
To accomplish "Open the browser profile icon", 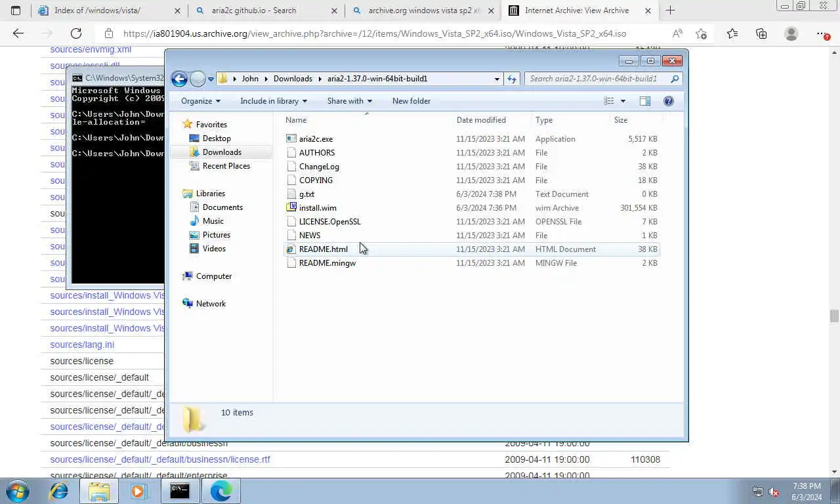I will point(791,33).
